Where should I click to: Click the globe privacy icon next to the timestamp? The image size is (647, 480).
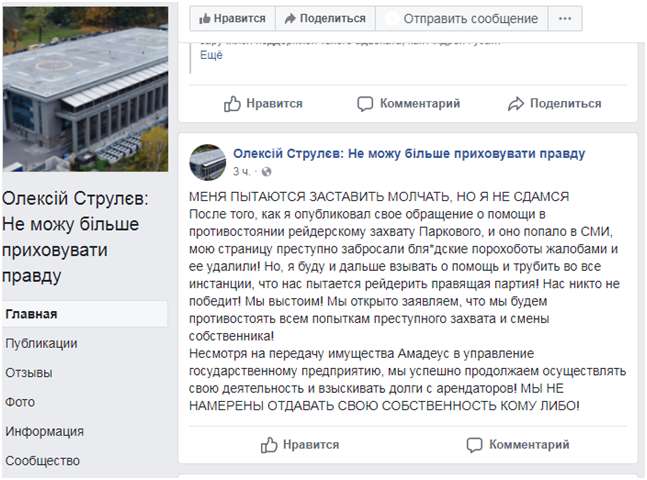click(x=266, y=172)
